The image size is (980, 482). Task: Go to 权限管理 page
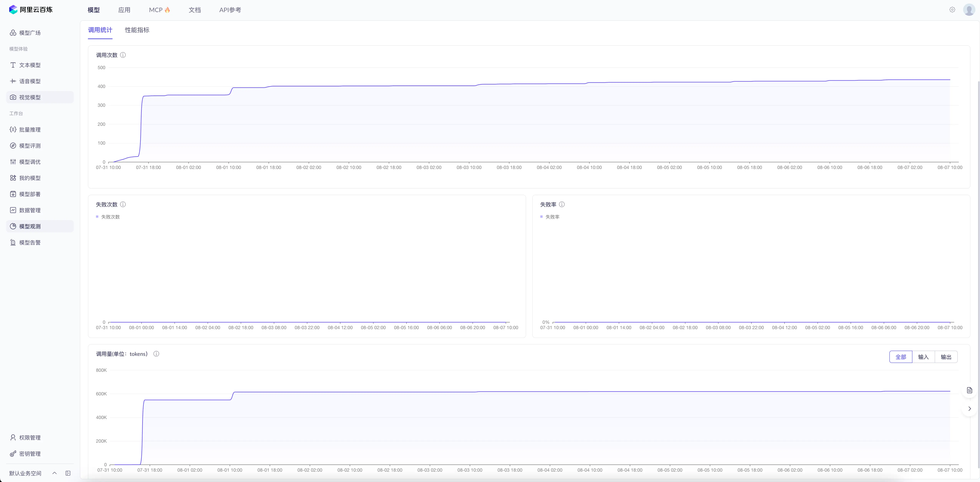(40, 437)
